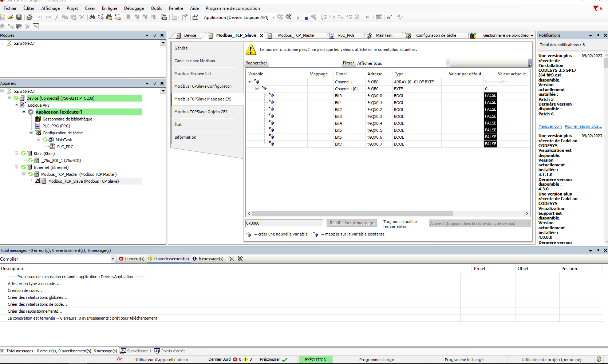The width and height of the screenshot is (608, 364).
Task: Toggle the 6 message(s) filter
Action: pyautogui.click(x=208, y=259)
